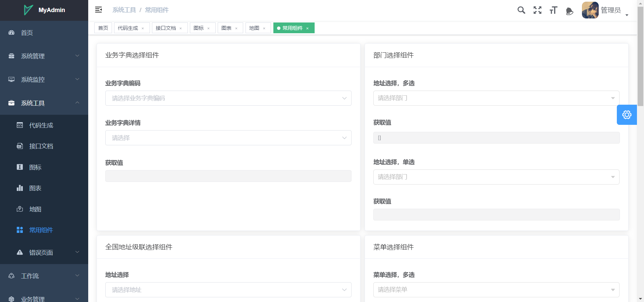Screen dimensions: 644x302
Task: Click the 工作流 sidebar icon
Action: pyautogui.click(x=11, y=276)
